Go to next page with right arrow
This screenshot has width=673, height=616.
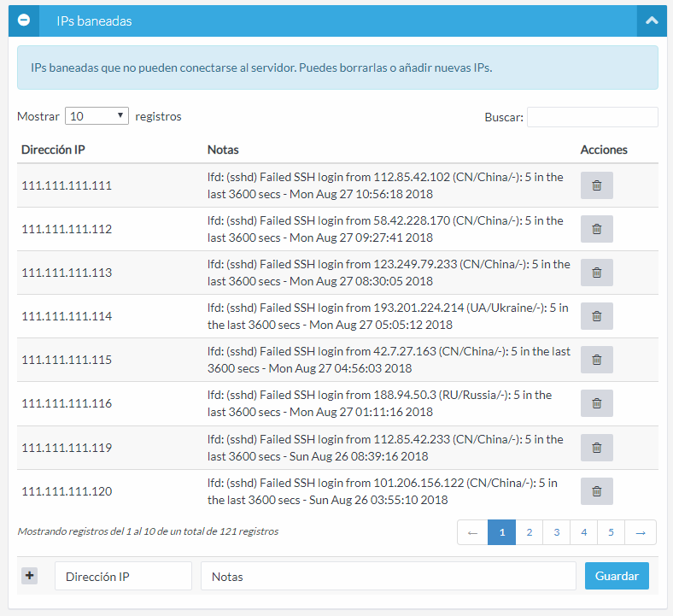pos(641,532)
